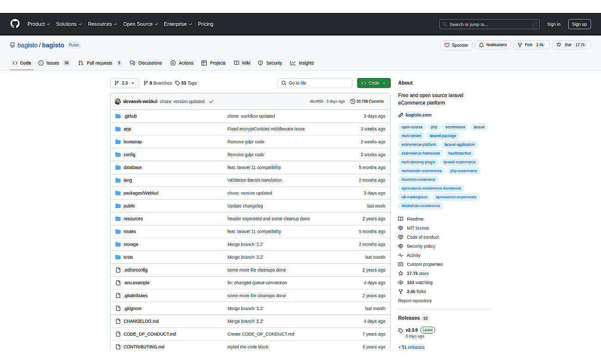The height and width of the screenshot is (364, 601).
Task: Select the nft-marketplace topic tag
Action: pos(414,197)
